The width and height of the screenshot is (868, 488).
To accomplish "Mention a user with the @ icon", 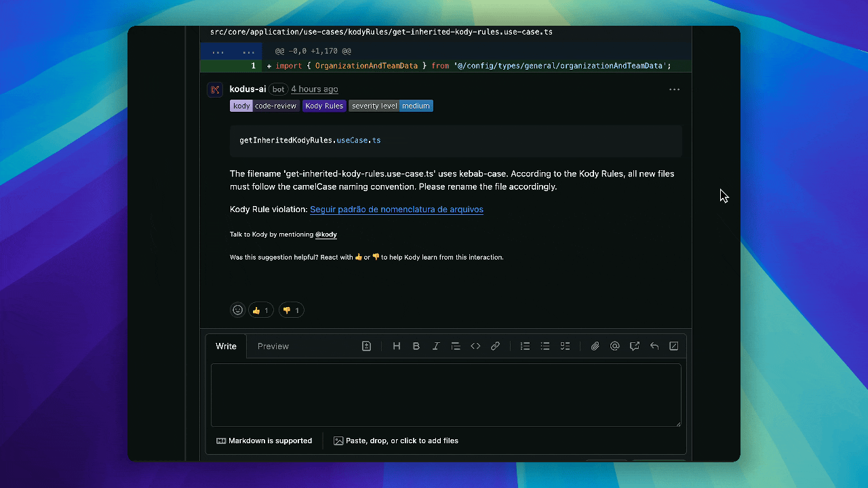I will coord(614,346).
